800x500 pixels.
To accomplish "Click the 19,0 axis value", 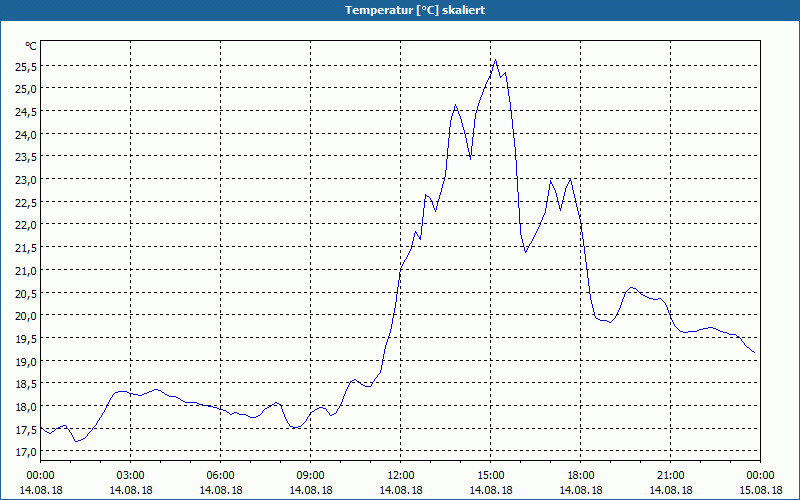I will coord(26,361).
